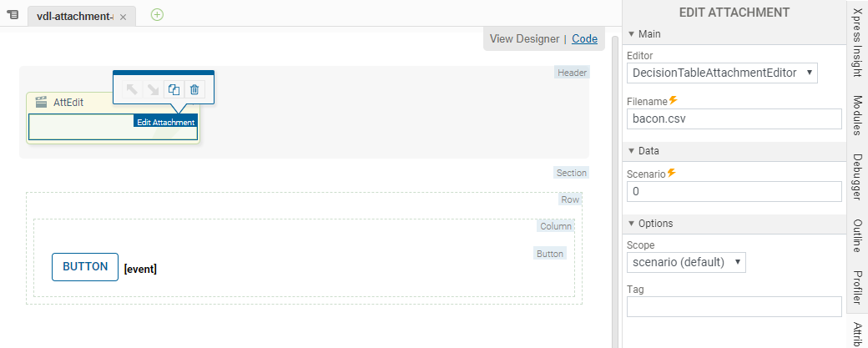
Task: Close the vdl-attachment tab
Action: click(123, 17)
